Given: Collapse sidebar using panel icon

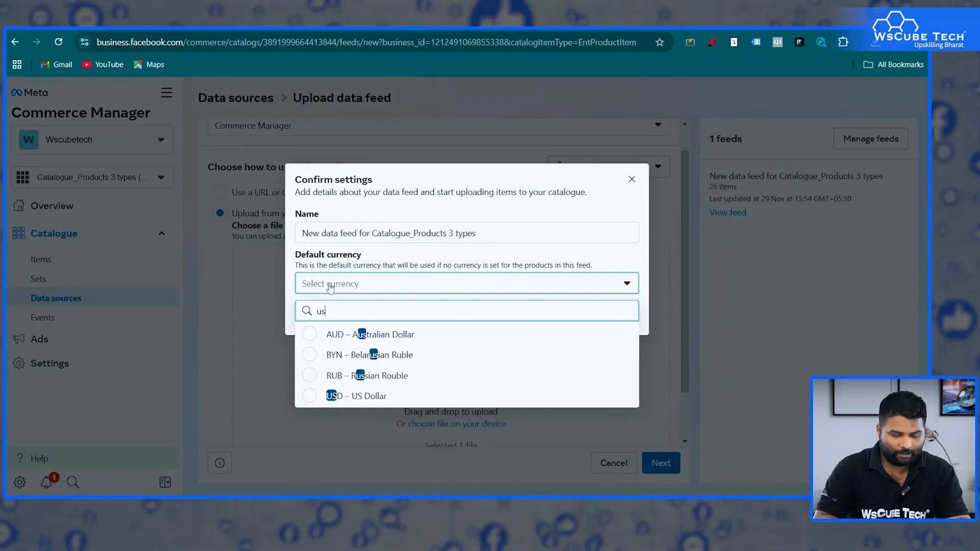Looking at the screenshot, I should tap(165, 482).
